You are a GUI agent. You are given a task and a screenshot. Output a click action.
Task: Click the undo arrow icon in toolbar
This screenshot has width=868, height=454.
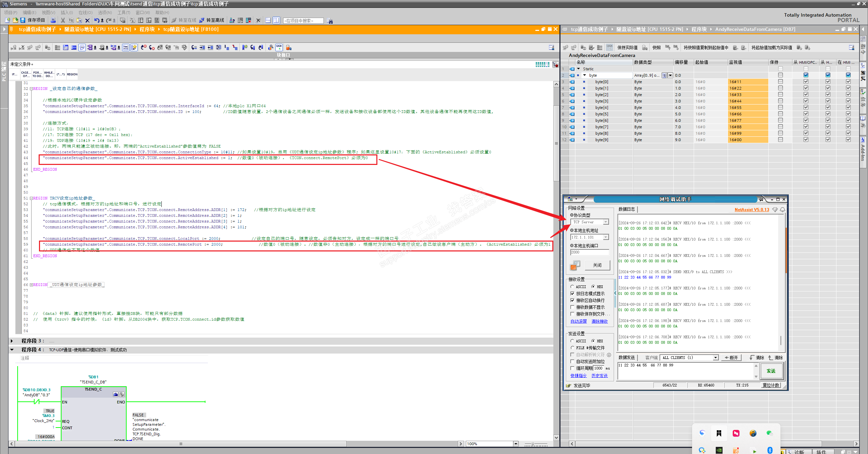point(97,20)
